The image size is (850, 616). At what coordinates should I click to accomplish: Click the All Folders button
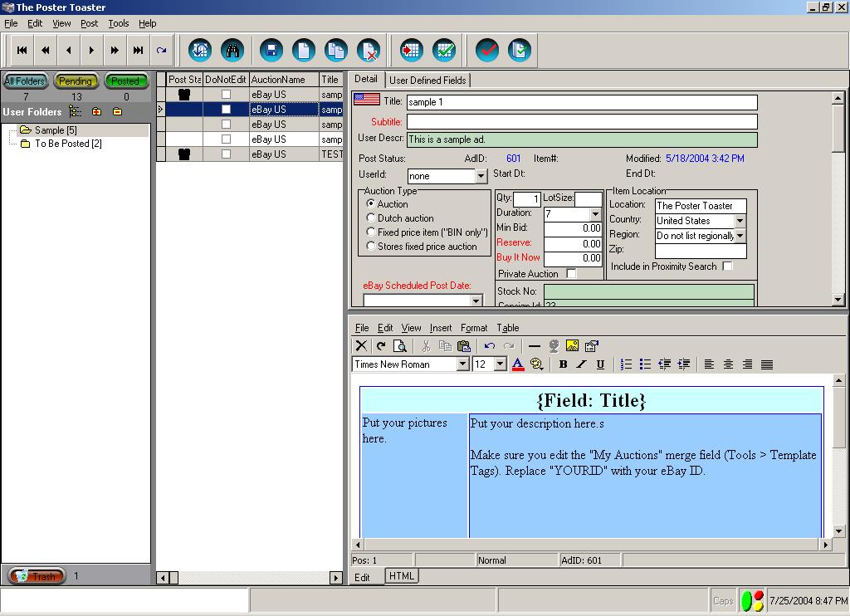coord(25,81)
